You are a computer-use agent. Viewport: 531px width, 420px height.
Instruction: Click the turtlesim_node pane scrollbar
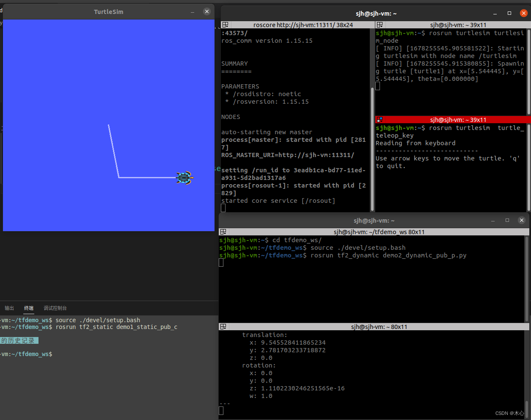[528, 72]
